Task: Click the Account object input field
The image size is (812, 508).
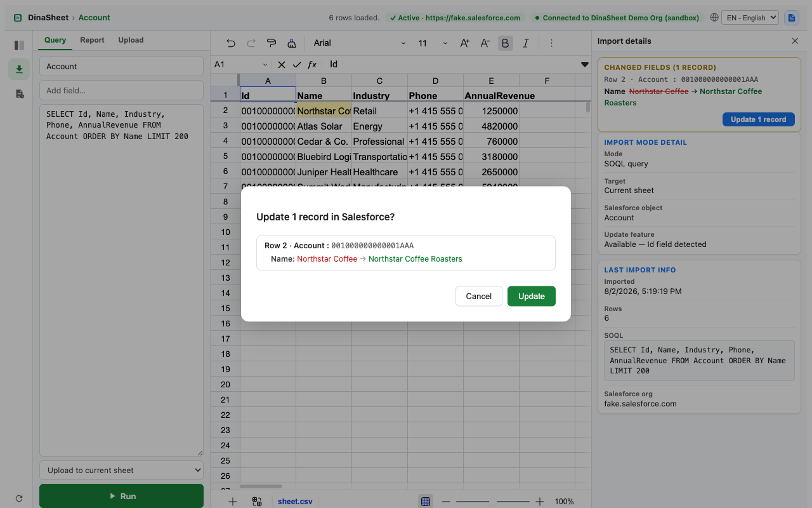Action: (x=121, y=66)
